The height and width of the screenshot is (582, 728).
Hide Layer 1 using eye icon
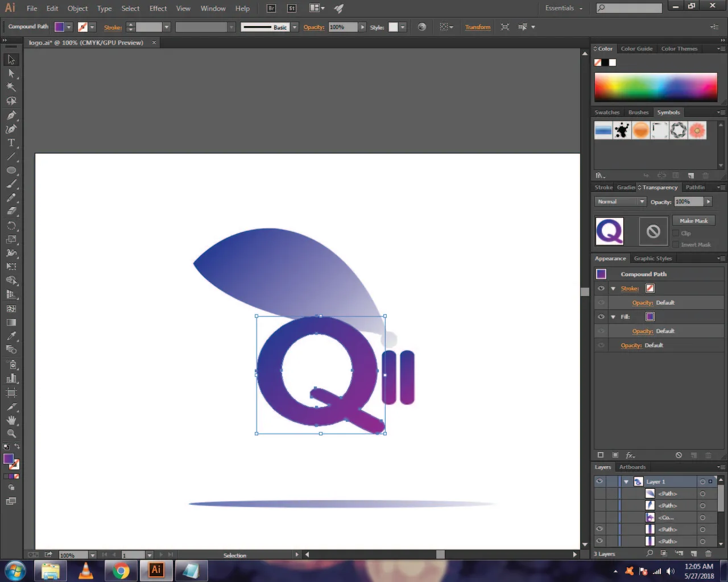[599, 481]
